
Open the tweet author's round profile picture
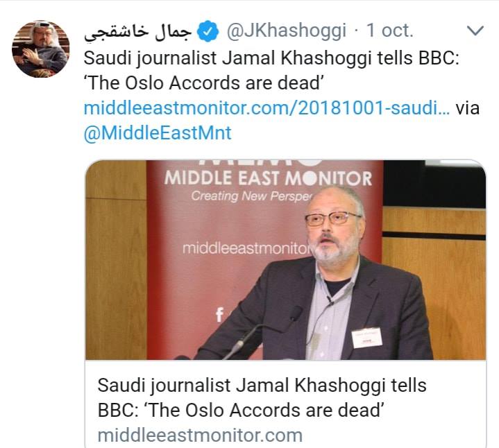point(41,49)
